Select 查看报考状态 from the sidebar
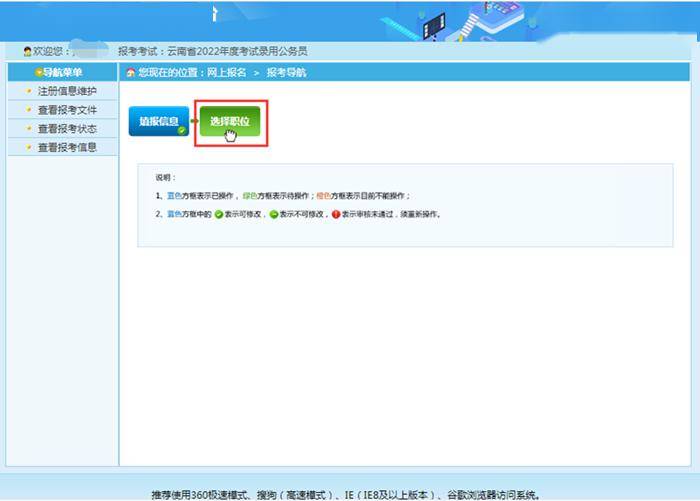 66,129
